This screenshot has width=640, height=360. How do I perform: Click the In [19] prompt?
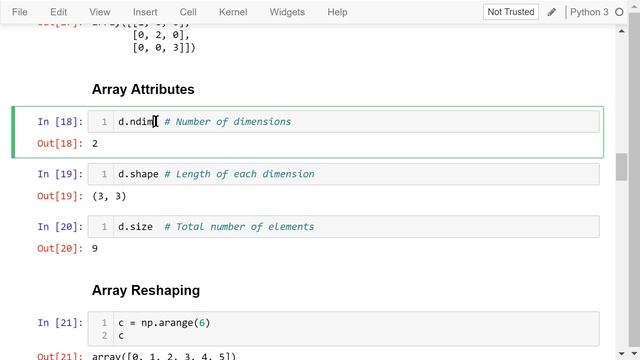tap(60, 174)
